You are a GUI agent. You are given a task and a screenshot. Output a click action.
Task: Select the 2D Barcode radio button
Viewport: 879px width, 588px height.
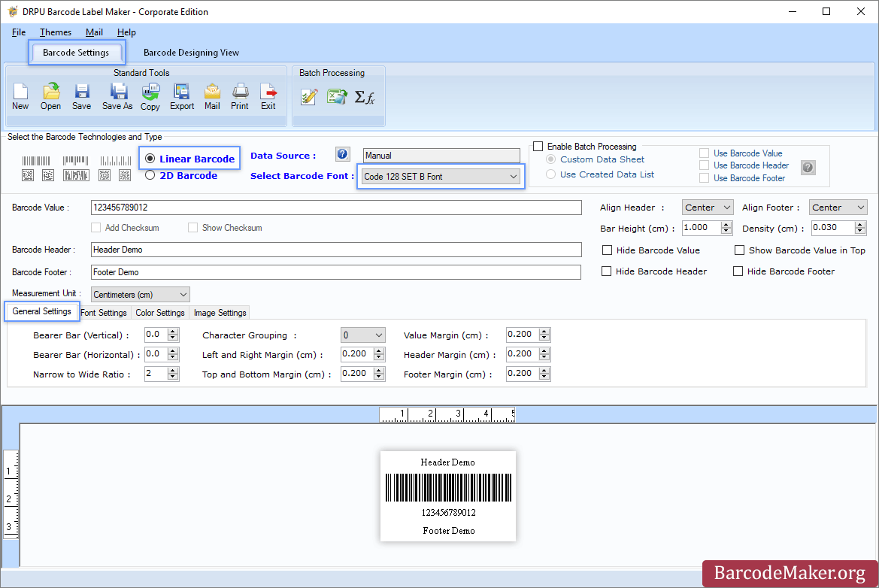(150, 175)
